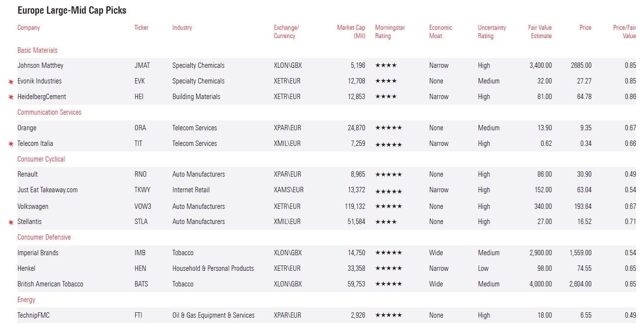
Task: Click the red star marker beside Stellantis
Action: [11, 222]
